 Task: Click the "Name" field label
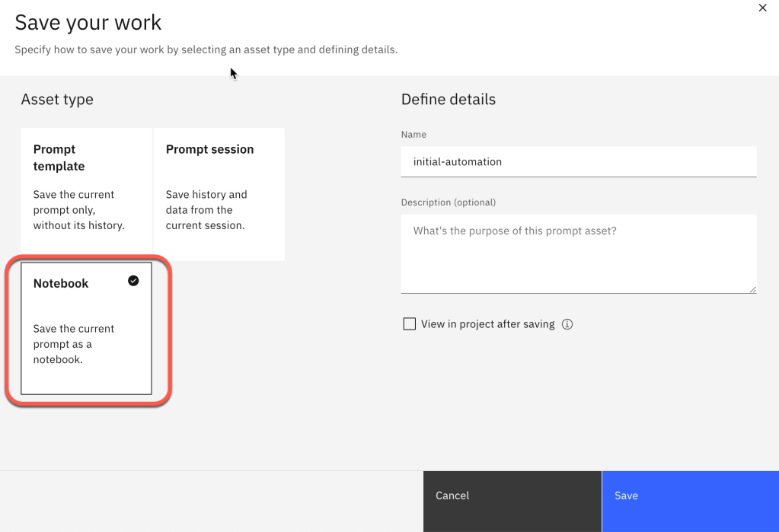pyautogui.click(x=413, y=135)
